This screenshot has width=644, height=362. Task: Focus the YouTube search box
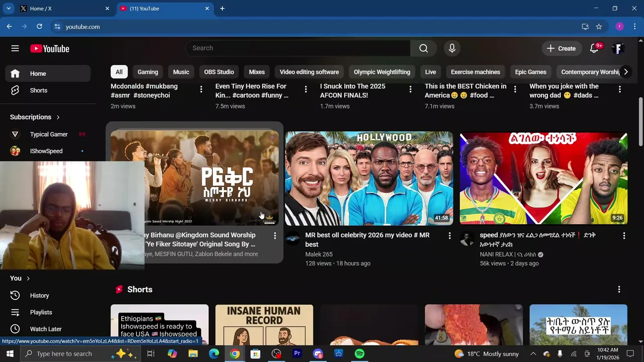pyautogui.click(x=298, y=48)
